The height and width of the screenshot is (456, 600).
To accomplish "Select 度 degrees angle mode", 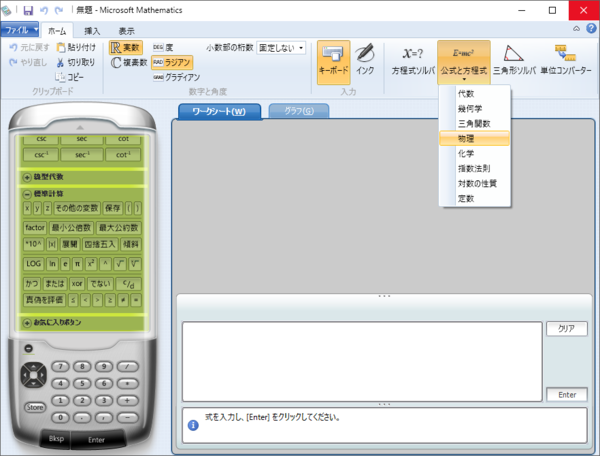I will click(163, 47).
